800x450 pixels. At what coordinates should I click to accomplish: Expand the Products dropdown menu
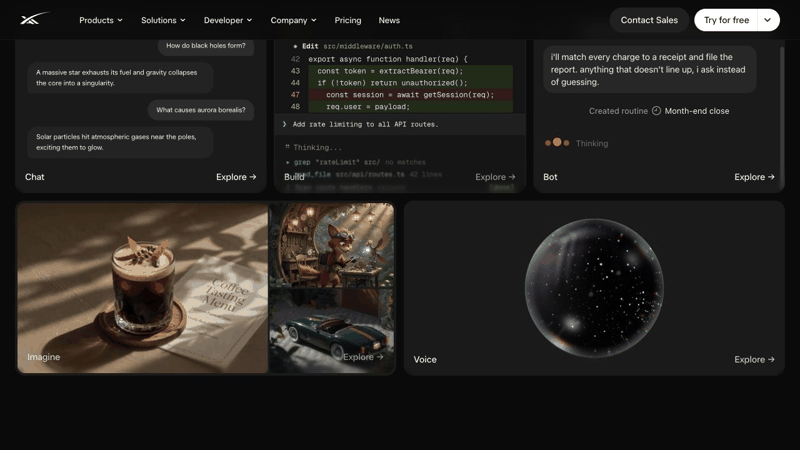tap(101, 20)
